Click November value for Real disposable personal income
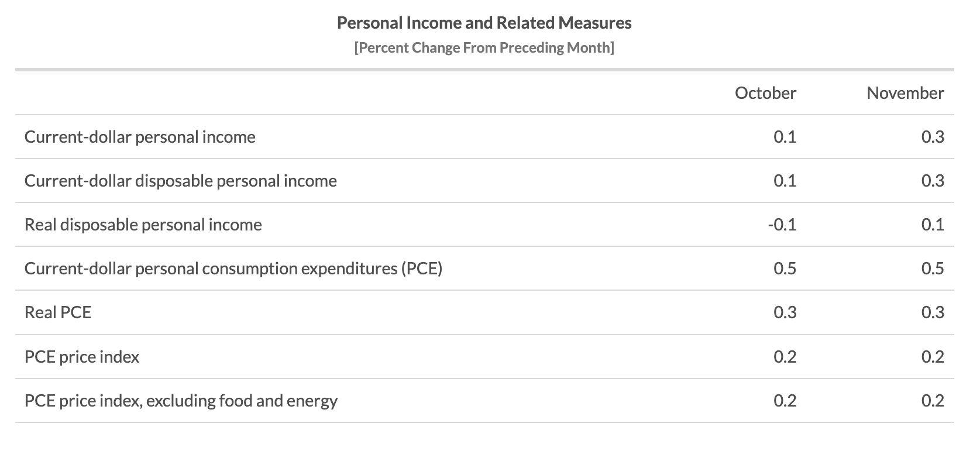 point(932,225)
